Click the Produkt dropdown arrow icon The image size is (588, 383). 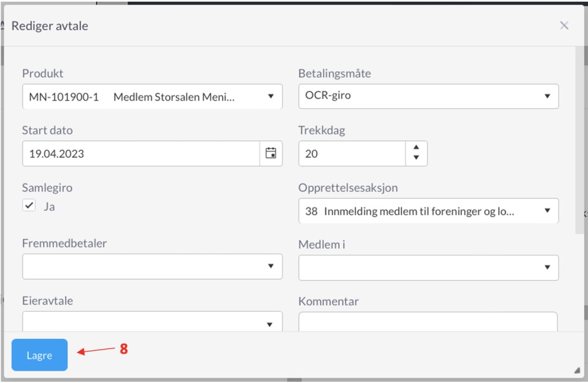point(271,96)
